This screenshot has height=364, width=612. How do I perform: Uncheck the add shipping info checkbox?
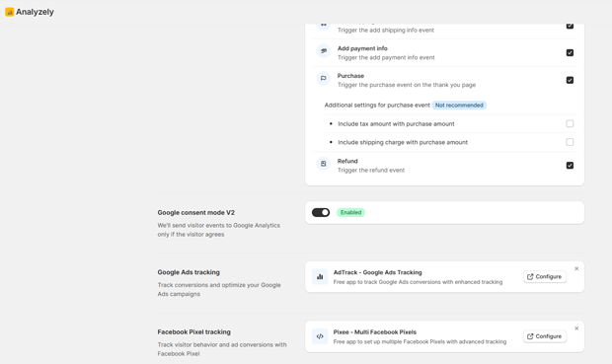click(x=570, y=26)
